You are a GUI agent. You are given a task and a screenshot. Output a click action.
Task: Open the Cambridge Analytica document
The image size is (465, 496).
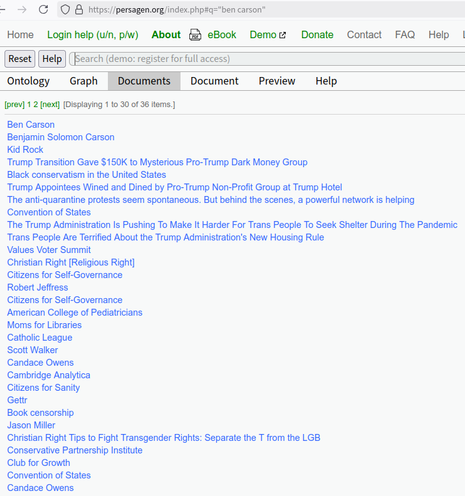click(x=49, y=375)
